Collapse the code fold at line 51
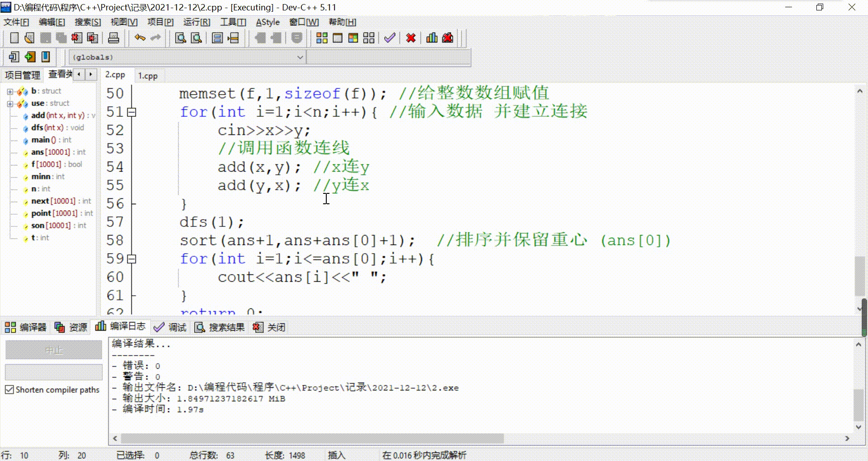 (132, 112)
